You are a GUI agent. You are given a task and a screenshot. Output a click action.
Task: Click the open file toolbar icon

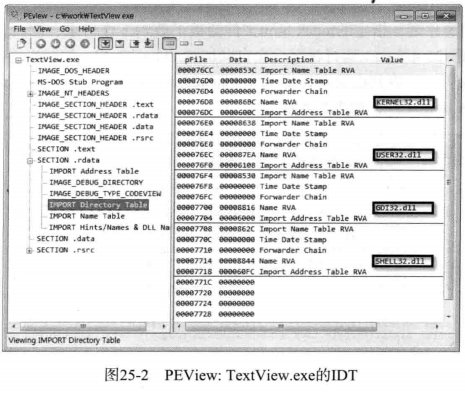[21, 44]
